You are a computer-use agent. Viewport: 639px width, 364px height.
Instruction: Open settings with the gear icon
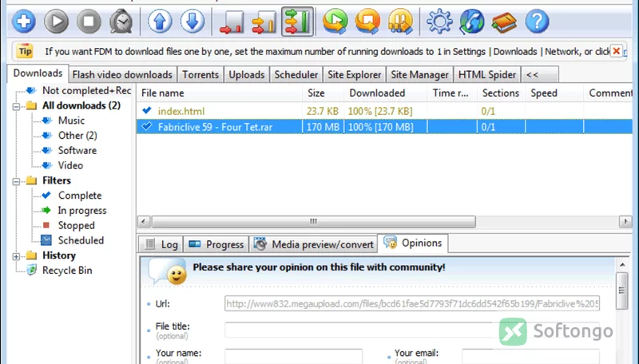[439, 22]
